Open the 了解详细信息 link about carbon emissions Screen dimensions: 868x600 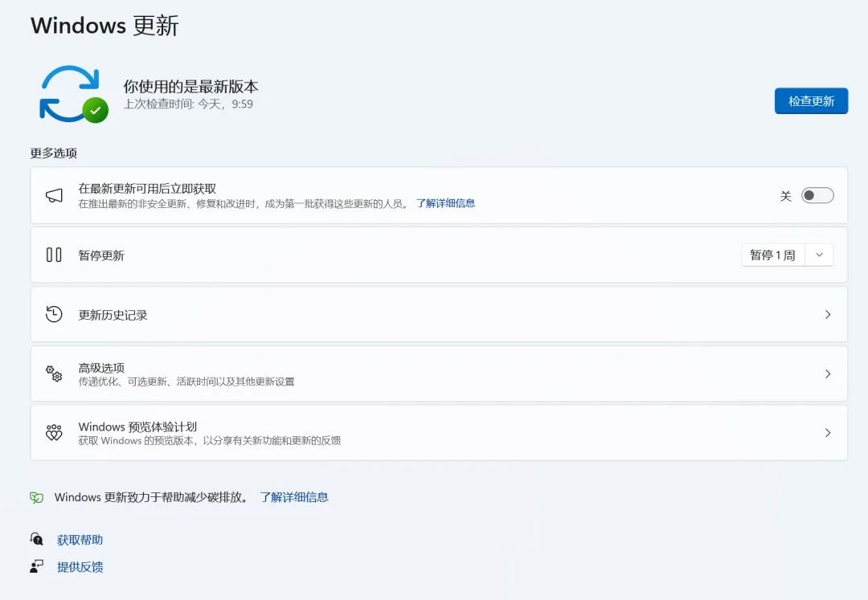click(296, 497)
